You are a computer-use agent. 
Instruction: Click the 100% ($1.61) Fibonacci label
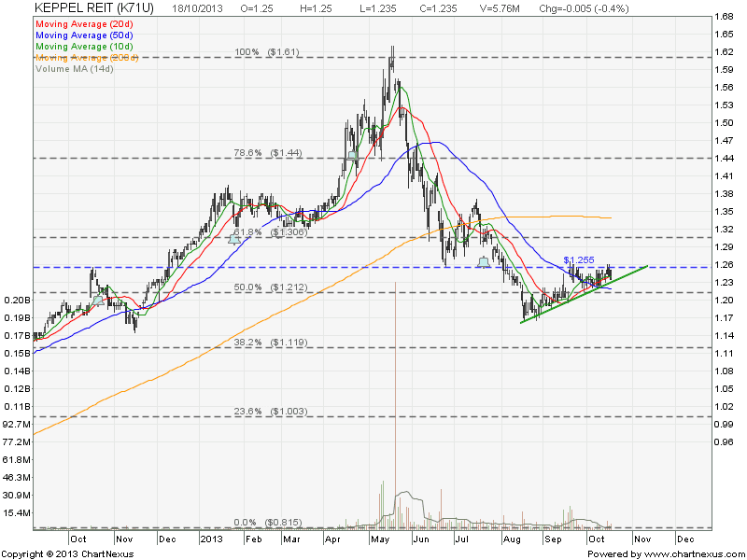click(267, 52)
